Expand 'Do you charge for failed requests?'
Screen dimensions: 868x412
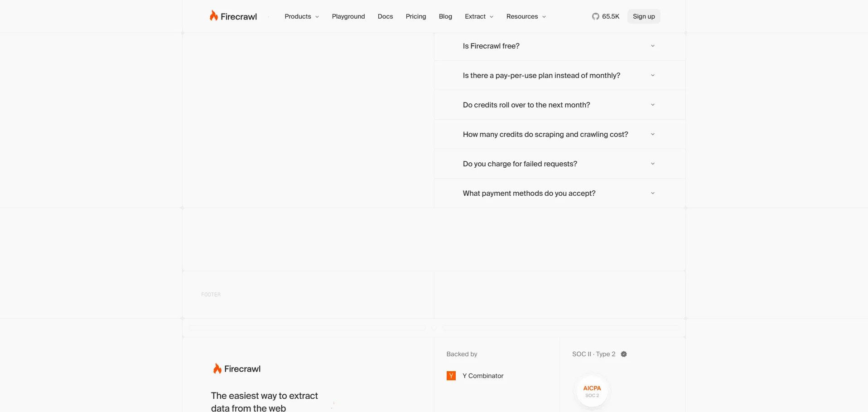click(x=520, y=164)
